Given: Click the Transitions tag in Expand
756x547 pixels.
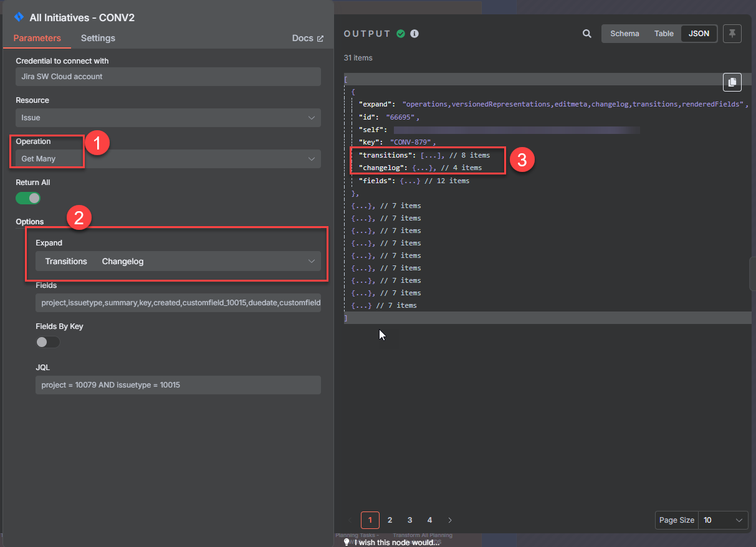Looking at the screenshot, I should [x=66, y=261].
